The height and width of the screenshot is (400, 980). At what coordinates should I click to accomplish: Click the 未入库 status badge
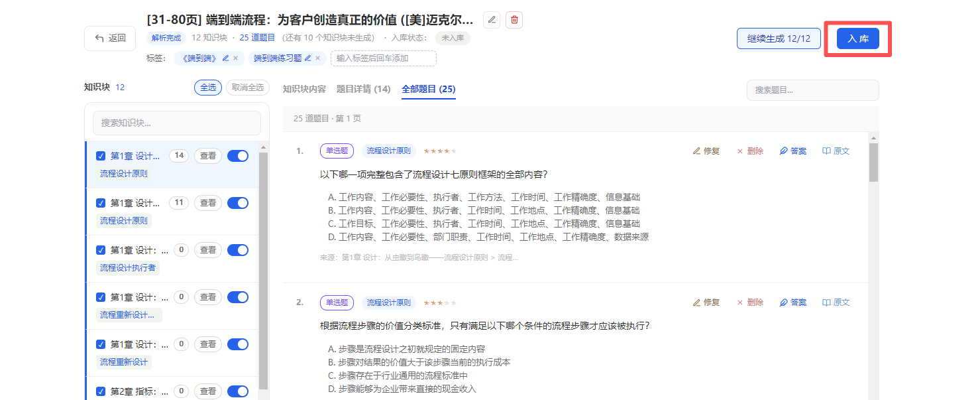453,38
